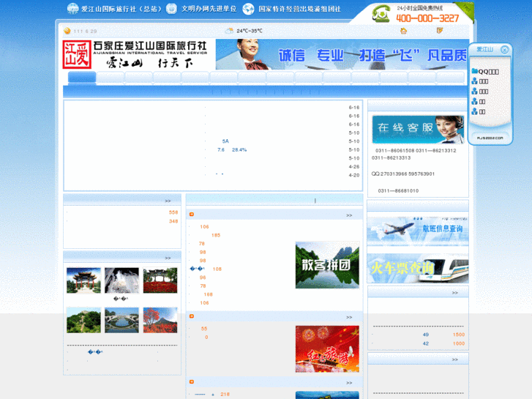This screenshot has width=532, height=399.
Task: Click orange arrow icon above the 散客拼团 section
Action: (192, 215)
